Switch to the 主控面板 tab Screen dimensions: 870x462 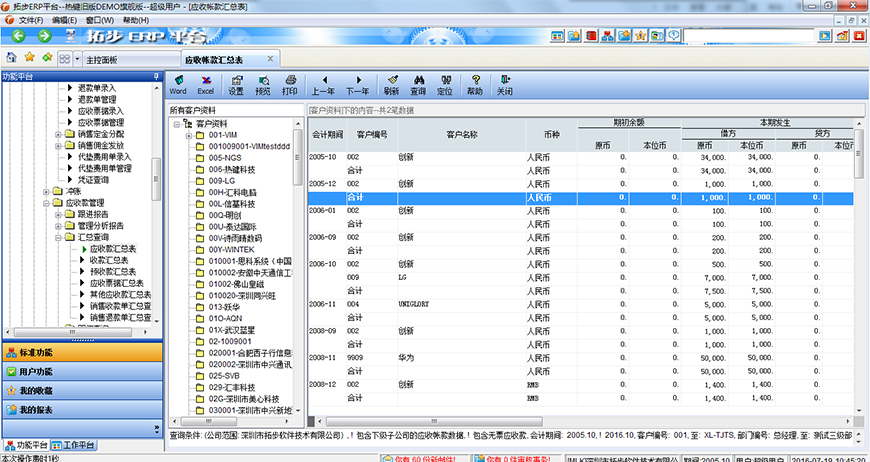point(123,60)
